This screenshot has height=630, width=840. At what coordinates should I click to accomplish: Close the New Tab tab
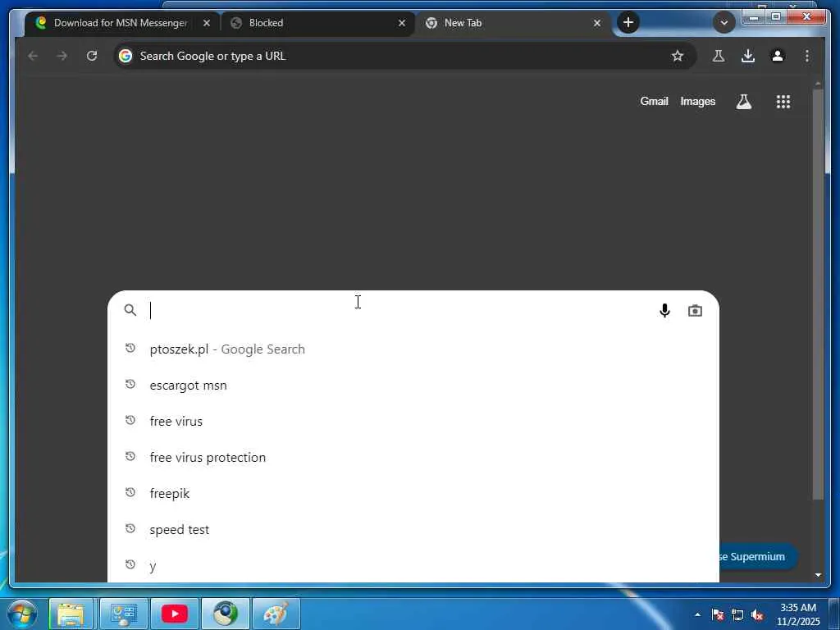(597, 23)
